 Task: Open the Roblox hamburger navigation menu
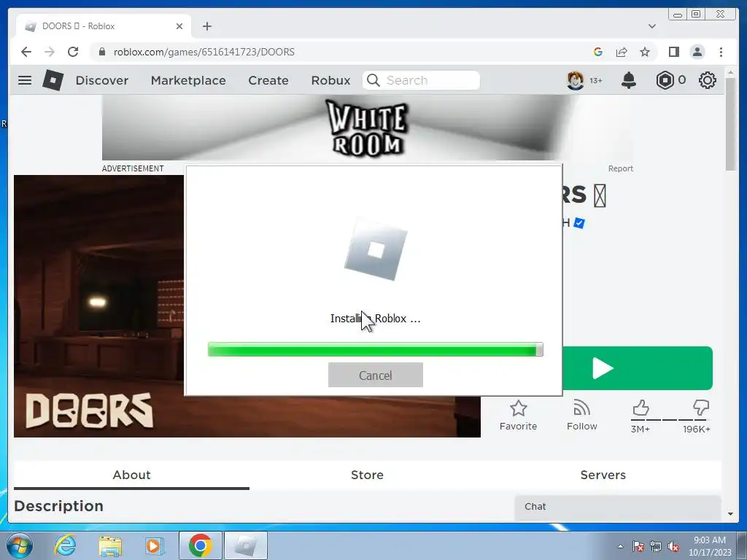click(x=25, y=80)
